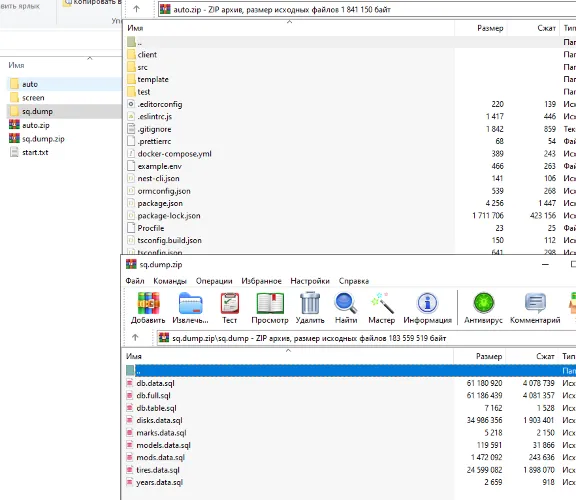This screenshot has height=500, width=576.
Task: Show archive Информация icon
Action: (x=427, y=303)
